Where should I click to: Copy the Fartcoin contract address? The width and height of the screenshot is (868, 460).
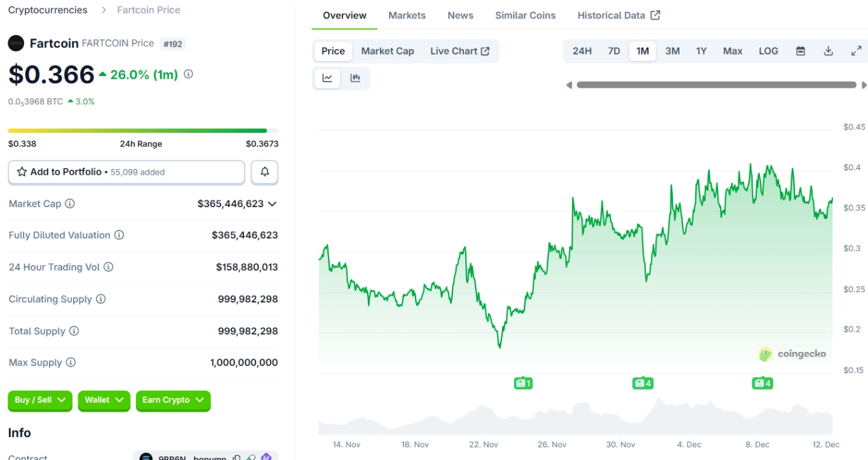(x=236, y=457)
